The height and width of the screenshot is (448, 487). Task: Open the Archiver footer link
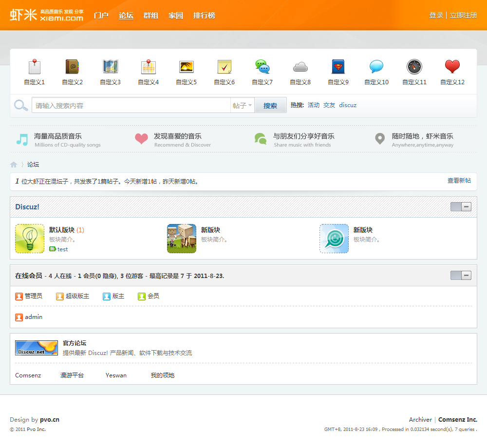[x=420, y=420]
